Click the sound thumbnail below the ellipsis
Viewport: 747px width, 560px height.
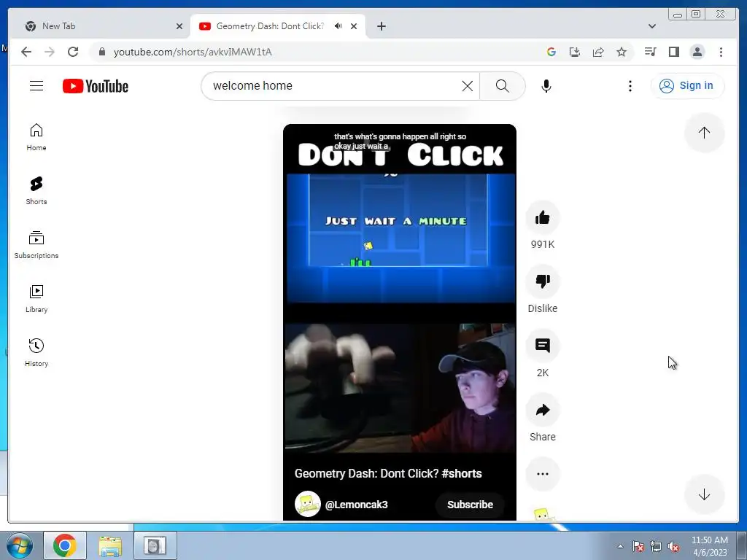pyautogui.click(x=543, y=514)
